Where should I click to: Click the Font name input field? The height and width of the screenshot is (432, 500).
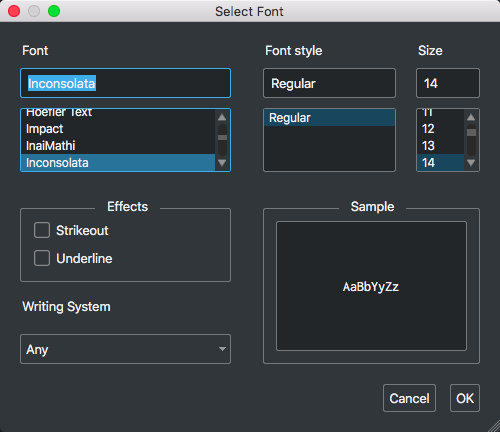coord(125,83)
